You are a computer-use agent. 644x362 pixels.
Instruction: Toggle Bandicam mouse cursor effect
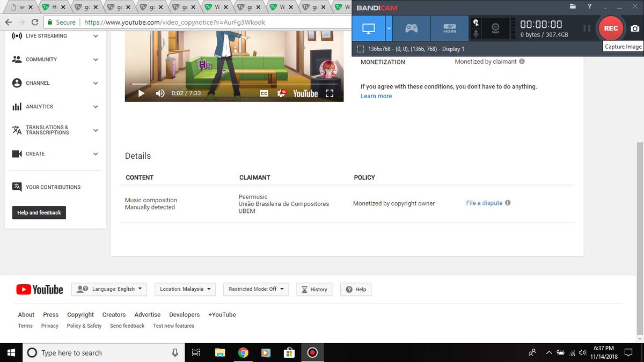coord(475,23)
